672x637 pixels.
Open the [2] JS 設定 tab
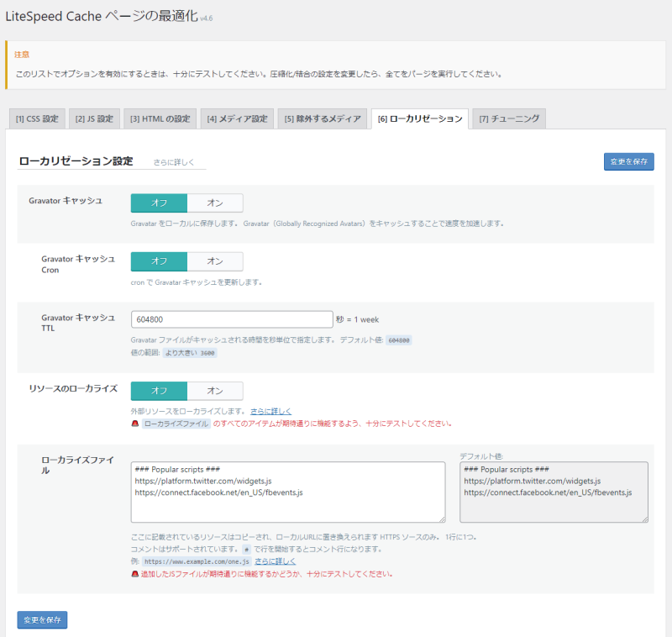pos(94,118)
